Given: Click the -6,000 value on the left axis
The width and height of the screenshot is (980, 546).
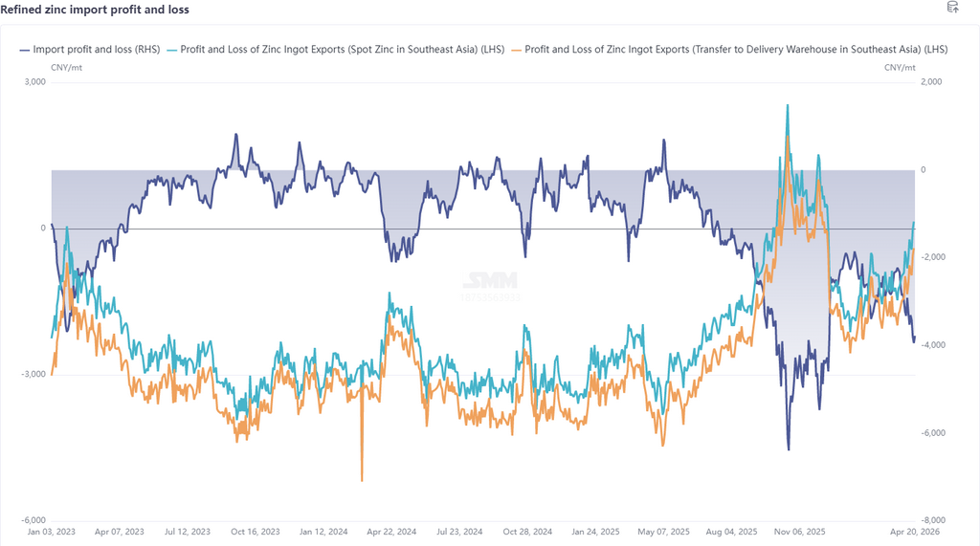Looking at the screenshot, I should pos(33,520).
